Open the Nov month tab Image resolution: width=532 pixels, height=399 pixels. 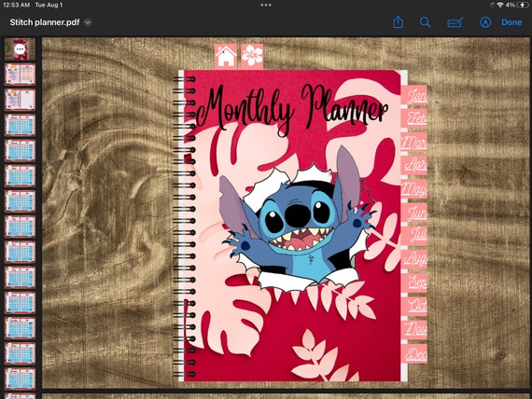pyautogui.click(x=414, y=329)
